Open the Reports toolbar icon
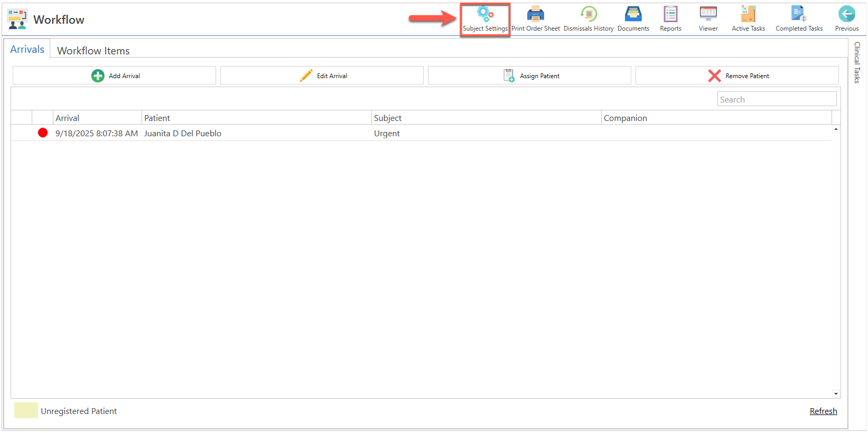Screen dimensions: 868x433 (670, 14)
